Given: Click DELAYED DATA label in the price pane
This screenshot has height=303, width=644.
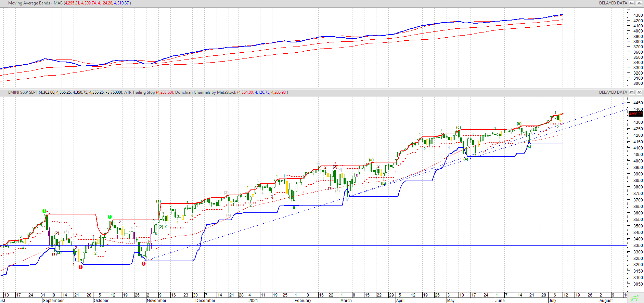Looking at the screenshot, I should click(x=613, y=92).
